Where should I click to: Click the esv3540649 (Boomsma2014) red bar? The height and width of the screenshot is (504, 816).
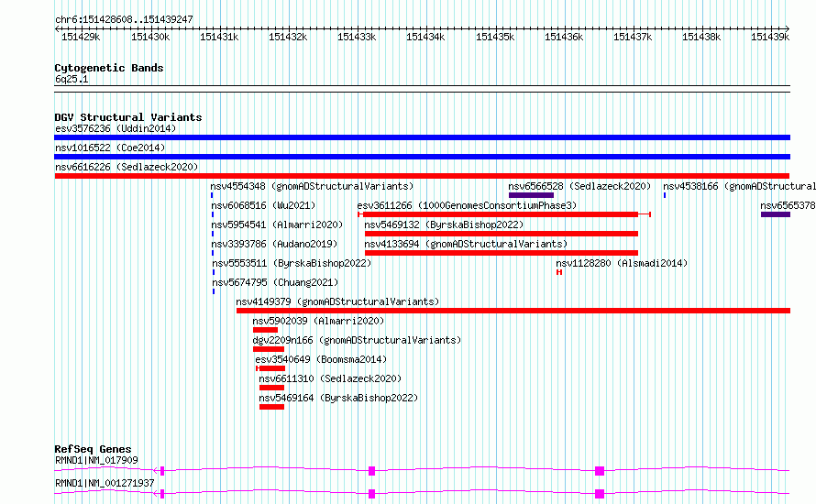click(x=270, y=368)
